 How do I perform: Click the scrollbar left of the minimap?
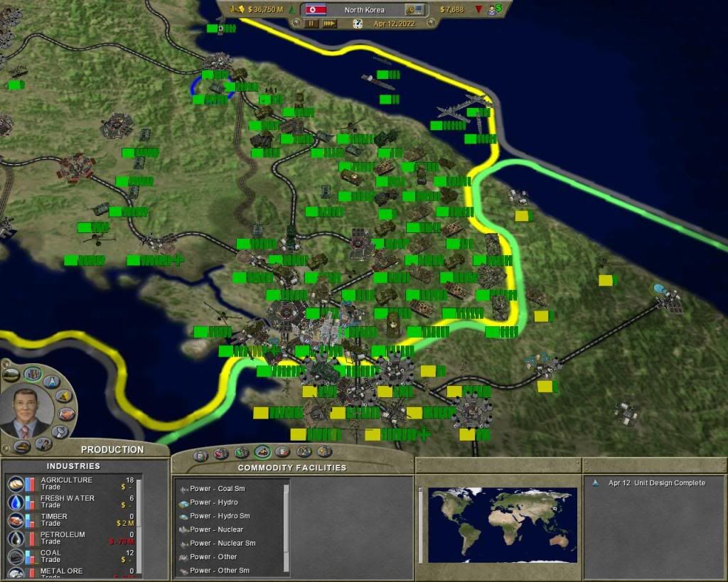pyautogui.click(x=421, y=525)
